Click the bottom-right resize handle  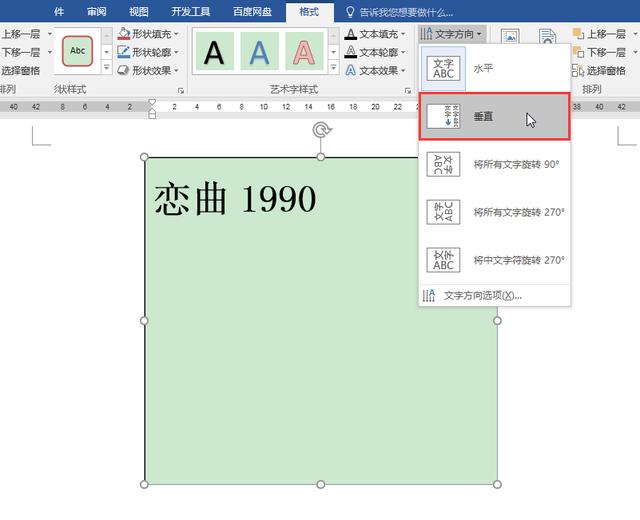pos(497,484)
